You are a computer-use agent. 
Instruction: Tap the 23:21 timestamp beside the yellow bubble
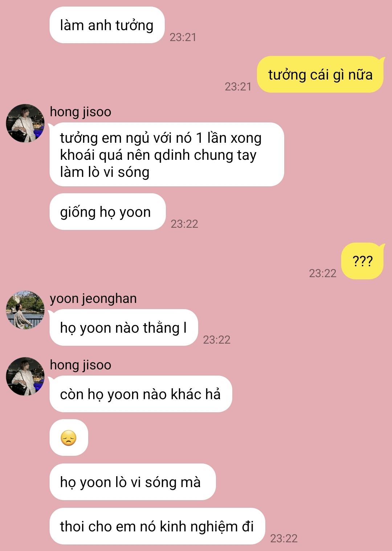pos(238,86)
